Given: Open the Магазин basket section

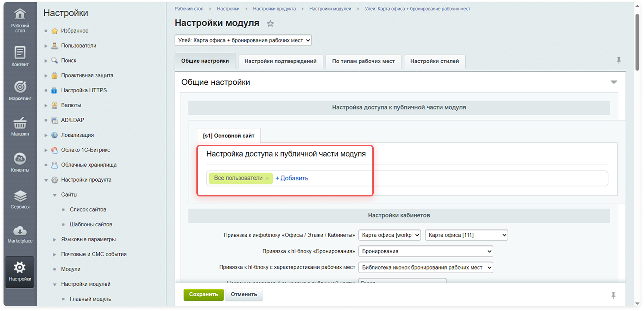Looking at the screenshot, I should pyautogui.click(x=20, y=126).
